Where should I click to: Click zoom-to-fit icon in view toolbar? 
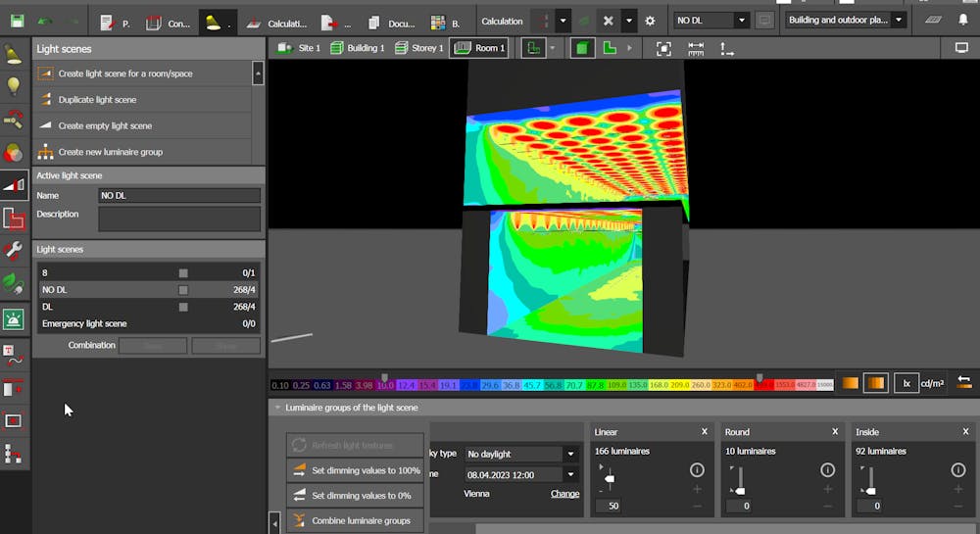663,48
